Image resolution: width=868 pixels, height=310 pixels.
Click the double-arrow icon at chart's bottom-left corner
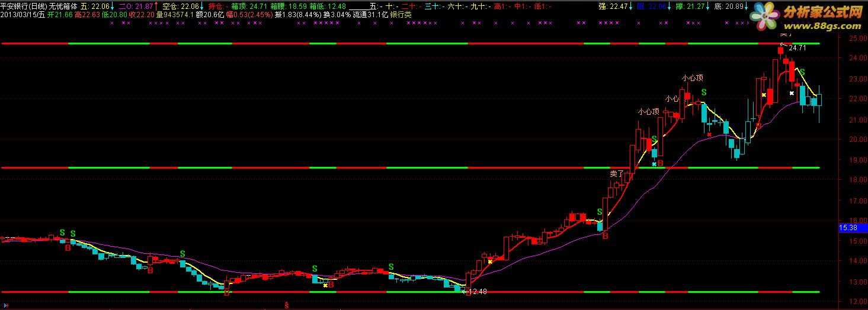pyautogui.click(x=6, y=306)
